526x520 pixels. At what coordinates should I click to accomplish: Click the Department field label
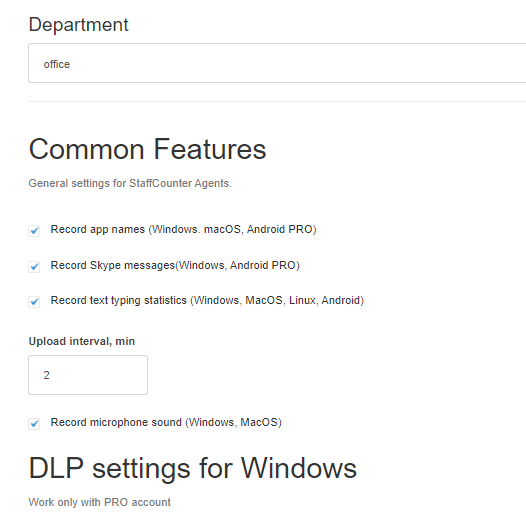tap(78, 24)
